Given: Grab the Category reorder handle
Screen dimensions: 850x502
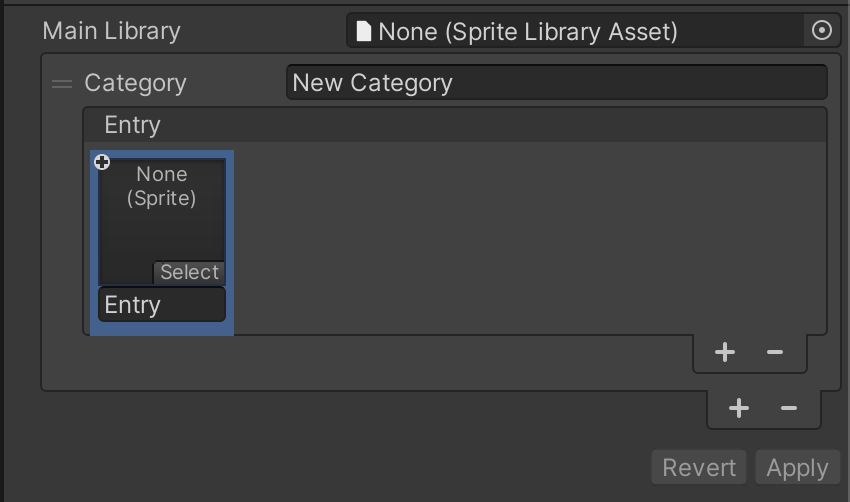Looking at the screenshot, I should pos(62,84).
